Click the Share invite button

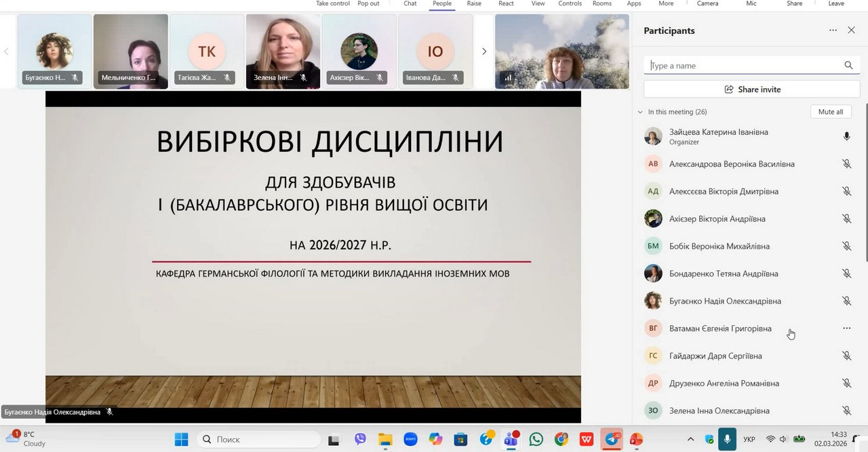point(752,89)
